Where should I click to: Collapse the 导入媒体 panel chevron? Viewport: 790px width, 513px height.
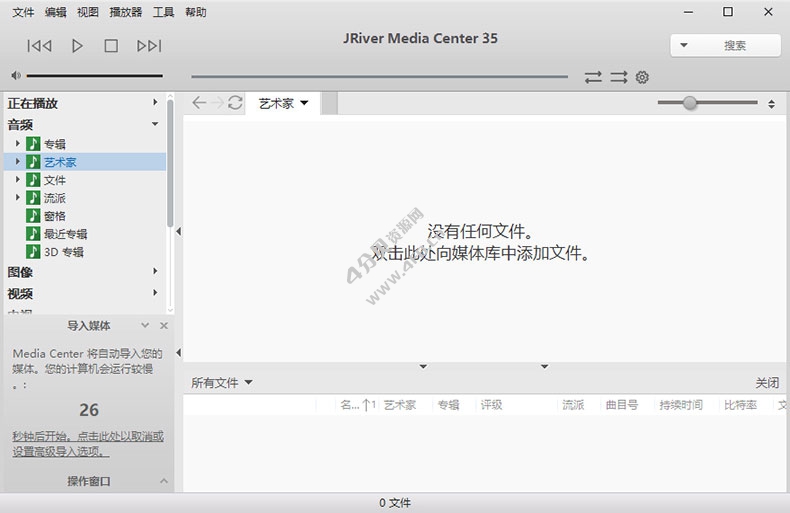(x=145, y=326)
